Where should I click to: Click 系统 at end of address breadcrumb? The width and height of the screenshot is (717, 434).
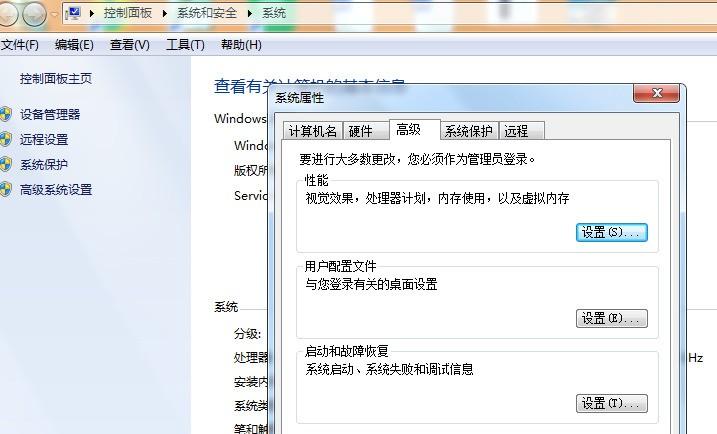273,13
